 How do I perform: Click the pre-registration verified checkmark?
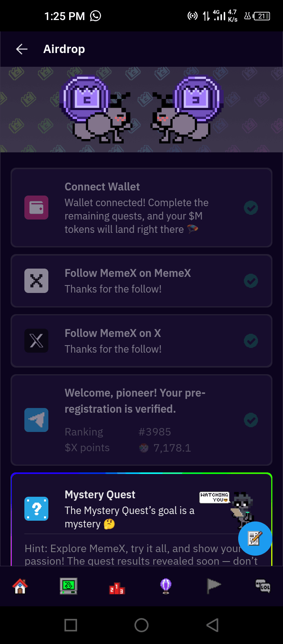[251, 420]
